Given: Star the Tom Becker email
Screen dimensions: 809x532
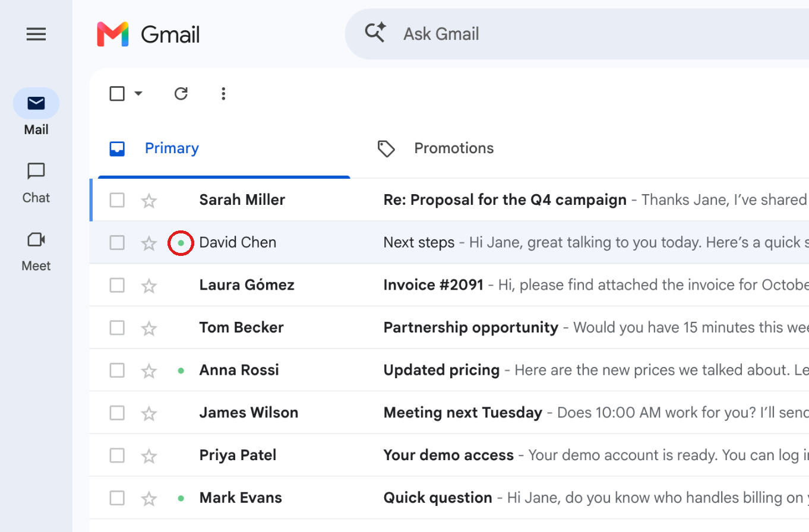Looking at the screenshot, I should pyautogui.click(x=148, y=328).
